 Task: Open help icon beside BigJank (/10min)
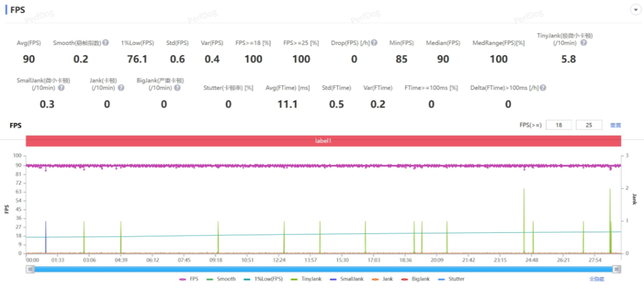click(177, 88)
